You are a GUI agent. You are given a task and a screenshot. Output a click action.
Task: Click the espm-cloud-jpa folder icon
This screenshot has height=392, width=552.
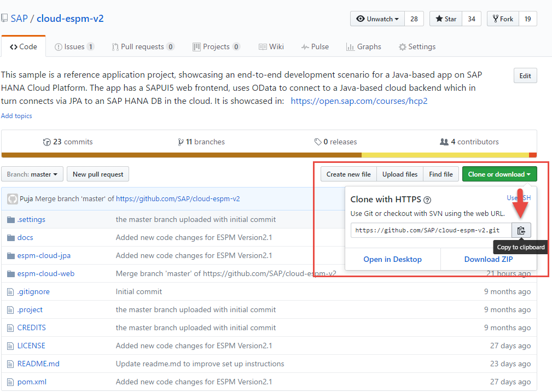coord(11,255)
